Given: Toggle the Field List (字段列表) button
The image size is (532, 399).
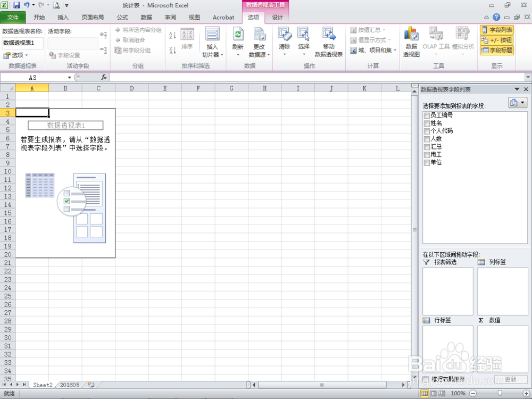Looking at the screenshot, I should [497, 30].
